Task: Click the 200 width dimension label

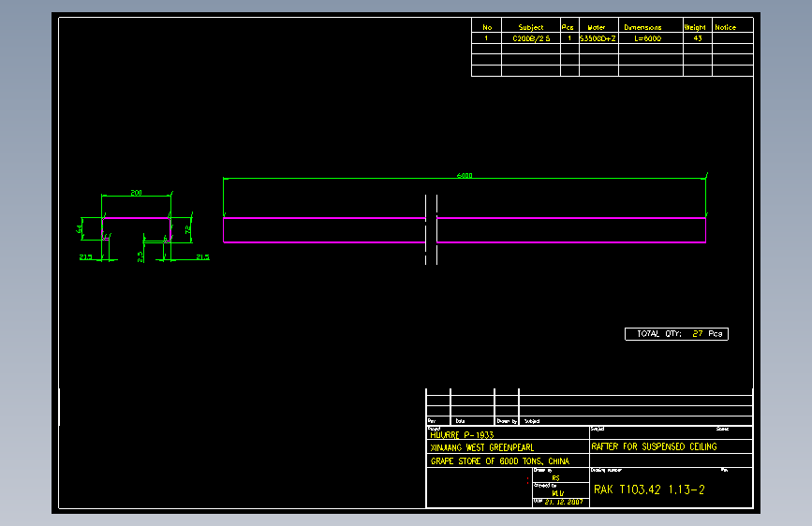Action: point(136,193)
